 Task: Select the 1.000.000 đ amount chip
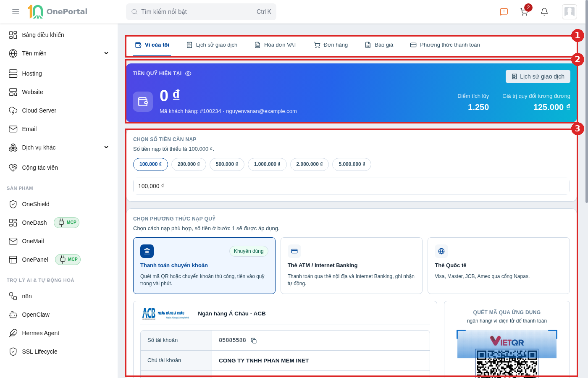click(267, 164)
